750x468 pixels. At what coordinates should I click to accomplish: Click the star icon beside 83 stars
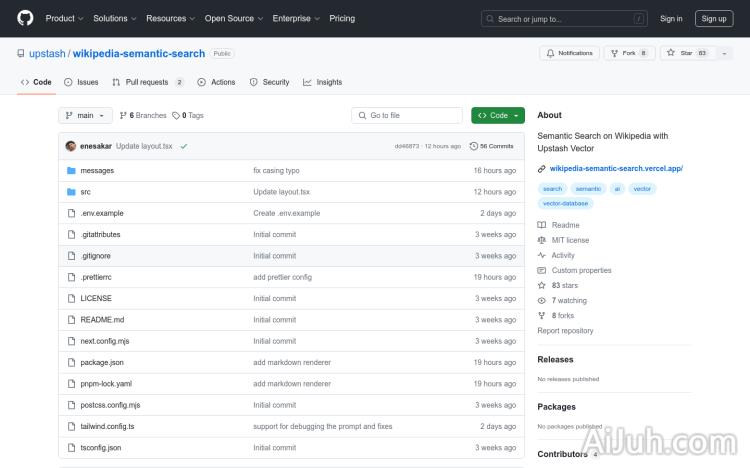click(x=541, y=285)
